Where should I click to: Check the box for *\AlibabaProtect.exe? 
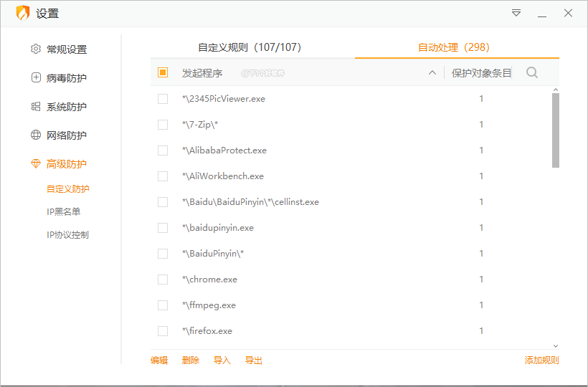[x=163, y=150]
